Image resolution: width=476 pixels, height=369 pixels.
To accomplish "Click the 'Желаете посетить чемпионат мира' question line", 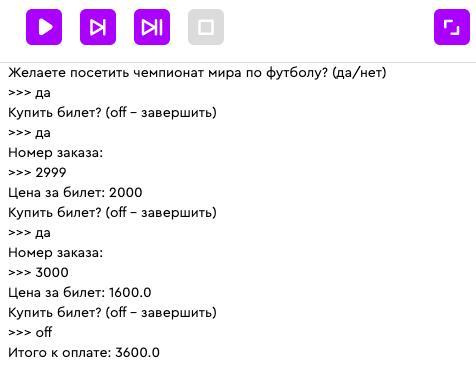I will (197, 72).
